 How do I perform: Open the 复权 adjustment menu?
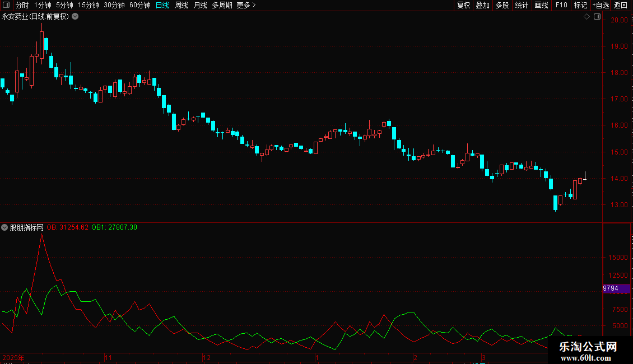pyautogui.click(x=463, y=5)
